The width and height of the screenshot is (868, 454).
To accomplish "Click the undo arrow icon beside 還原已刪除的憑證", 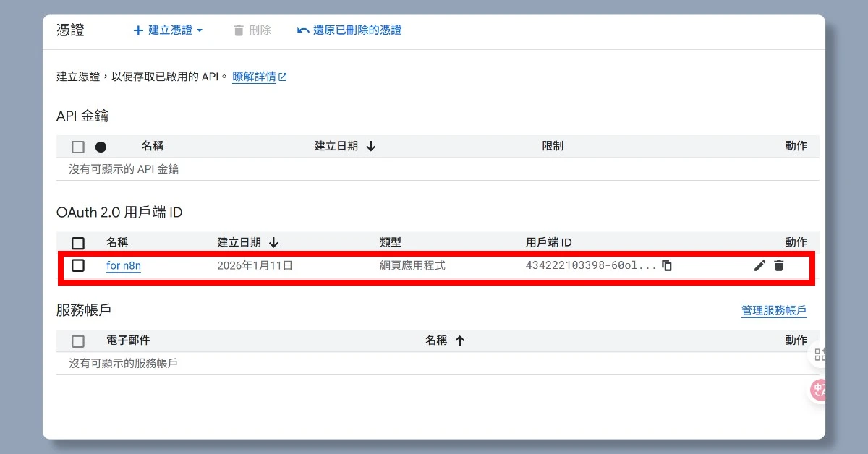I will point(303,30).
